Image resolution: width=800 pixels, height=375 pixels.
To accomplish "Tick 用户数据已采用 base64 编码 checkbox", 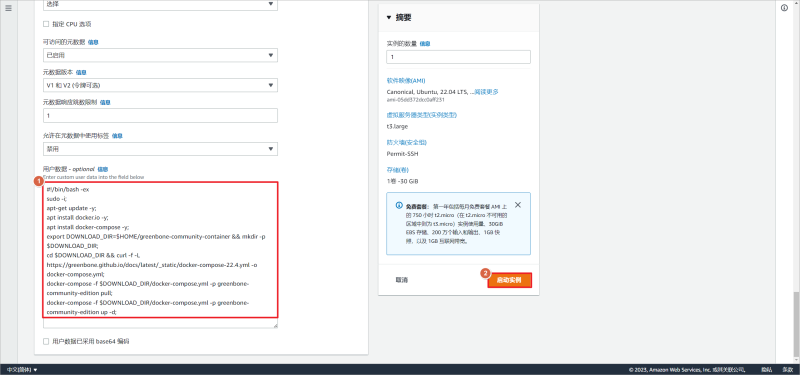I will 46,341.
